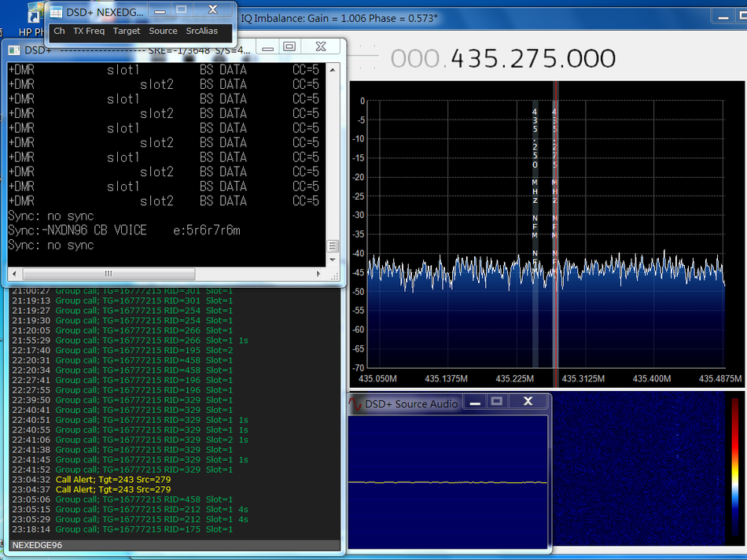Click the TX Freq column header
This screenshot has height=560, width=747.
click(x=89, y=31)
